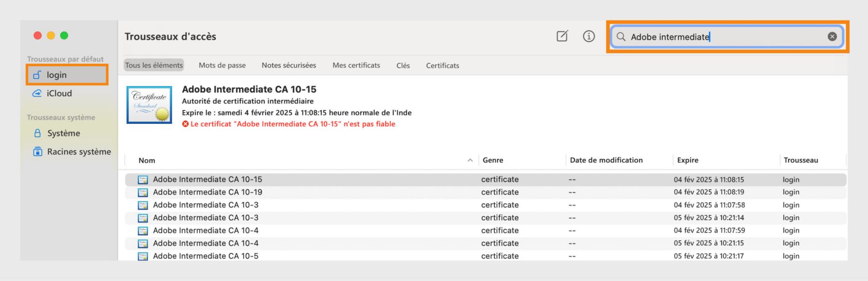Switch to the Clés tab
Screen dimensions: 868x281
pos(403,65)
